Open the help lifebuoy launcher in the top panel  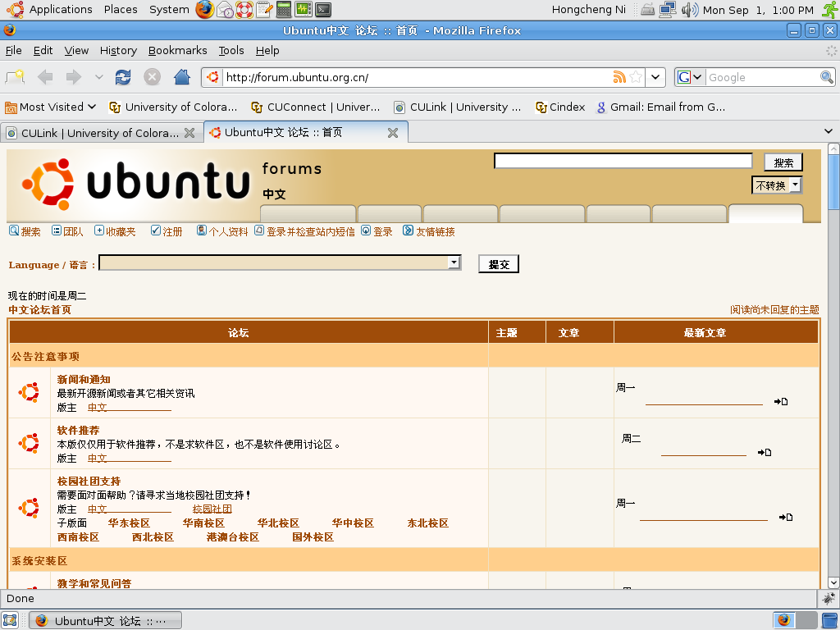coord(244,10)
